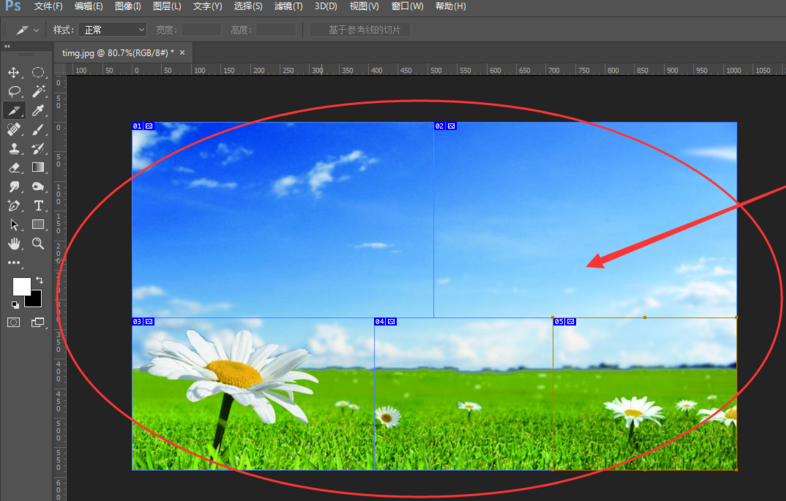Click the slice 02 badge

coord(445,126)
